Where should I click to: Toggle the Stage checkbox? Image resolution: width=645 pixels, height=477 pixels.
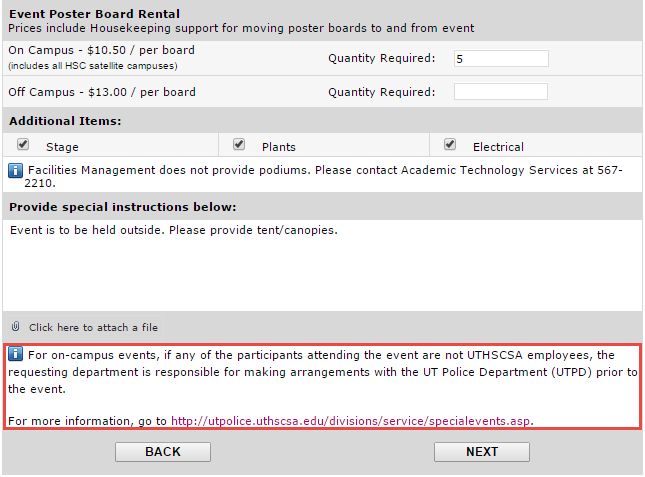23,145
